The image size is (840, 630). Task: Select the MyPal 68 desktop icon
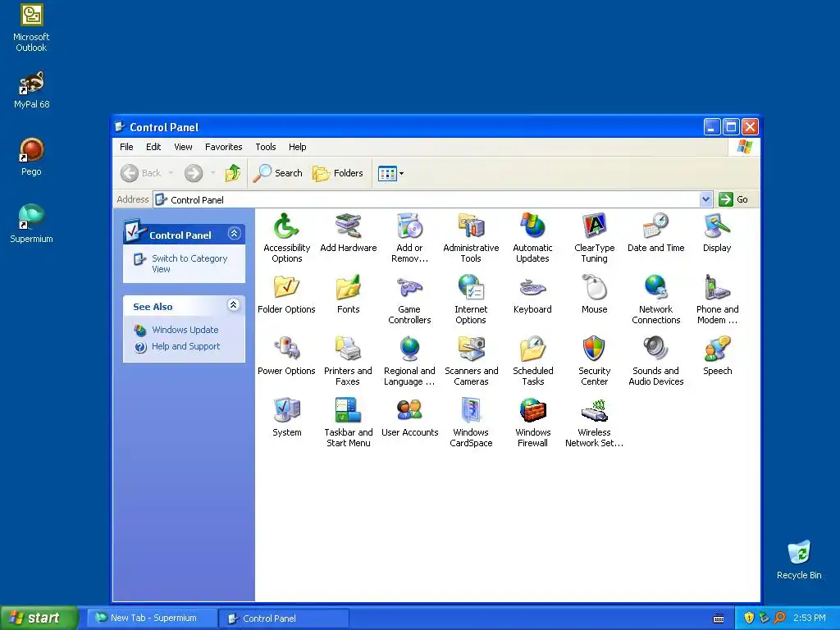click(32, 90)
